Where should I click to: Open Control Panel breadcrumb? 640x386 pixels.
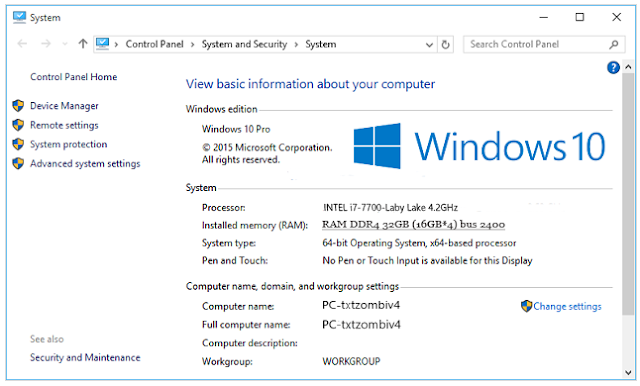154,44
